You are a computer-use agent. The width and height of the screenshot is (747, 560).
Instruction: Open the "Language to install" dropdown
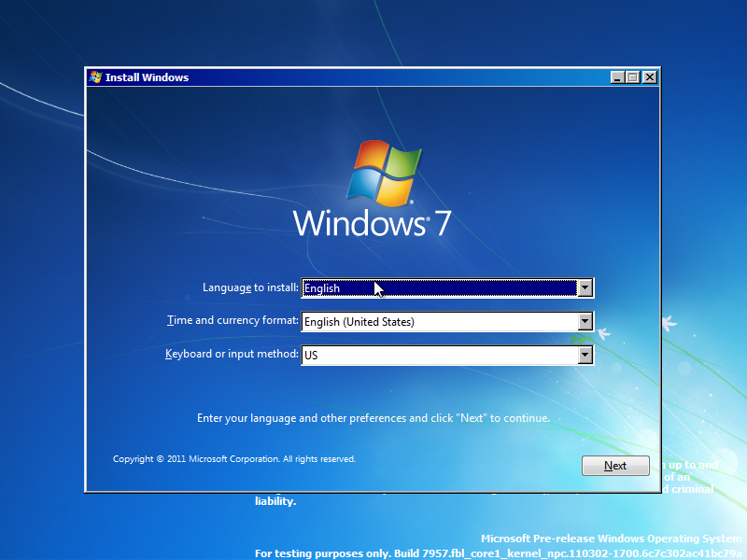point(585,287)
